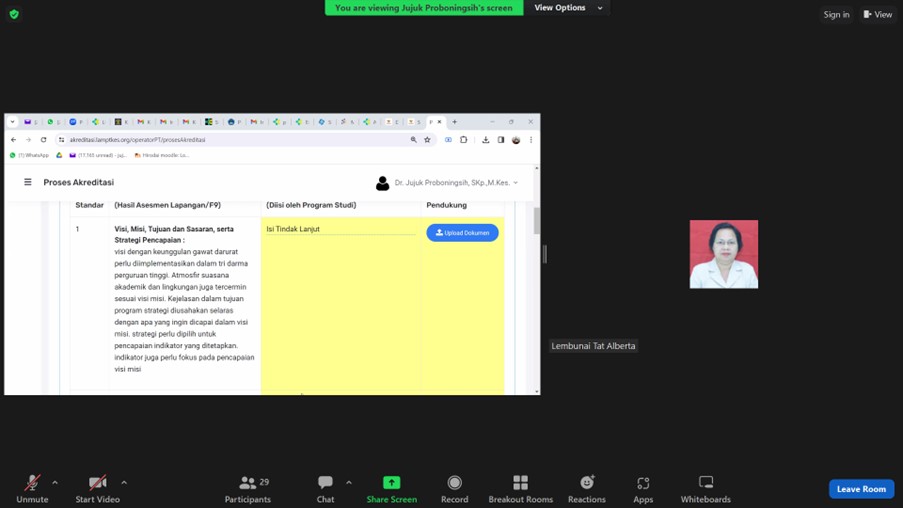Reload the browser page
Viewport: 903px width, 508px height.
tap(43, 139)
